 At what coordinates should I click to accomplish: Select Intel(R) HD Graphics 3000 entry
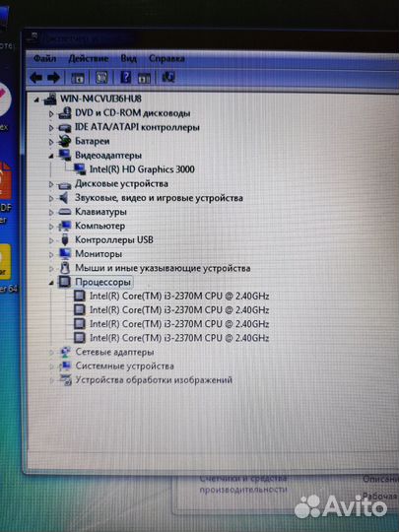[x=142, y=169]
